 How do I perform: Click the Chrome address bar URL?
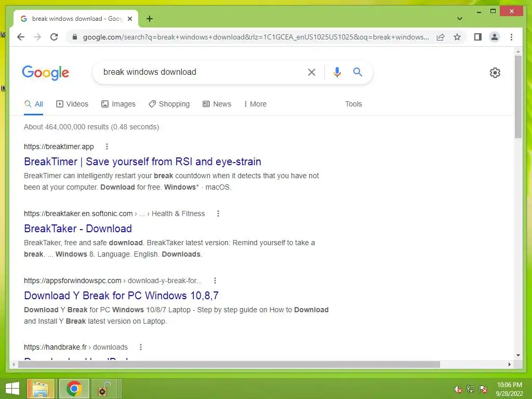[x=256, y=37]
